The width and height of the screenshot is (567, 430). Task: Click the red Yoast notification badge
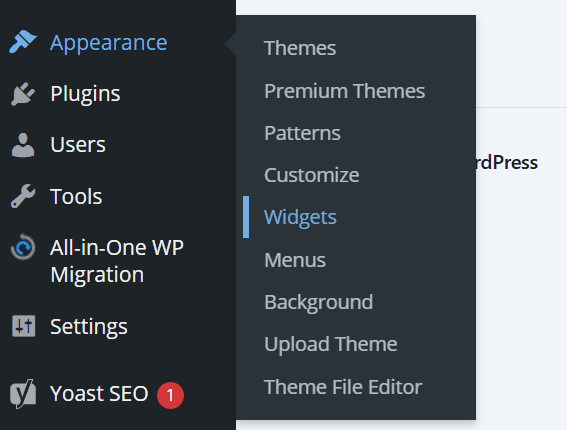click(x=170, y=395)
